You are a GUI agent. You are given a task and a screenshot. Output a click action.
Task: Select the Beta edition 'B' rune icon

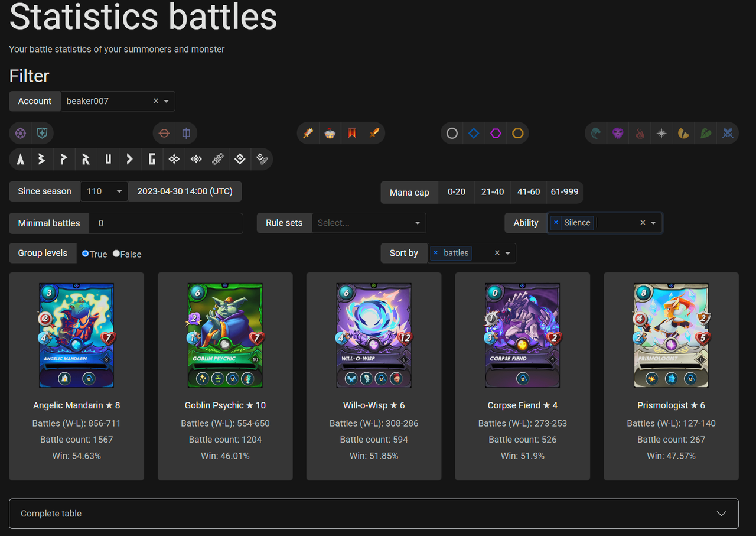point(42,159)
